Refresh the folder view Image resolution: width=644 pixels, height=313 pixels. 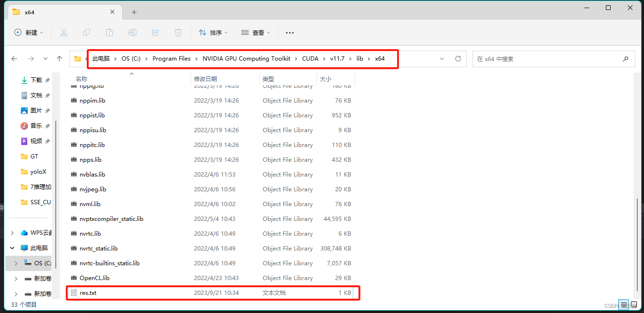click(x=458, y=58)
